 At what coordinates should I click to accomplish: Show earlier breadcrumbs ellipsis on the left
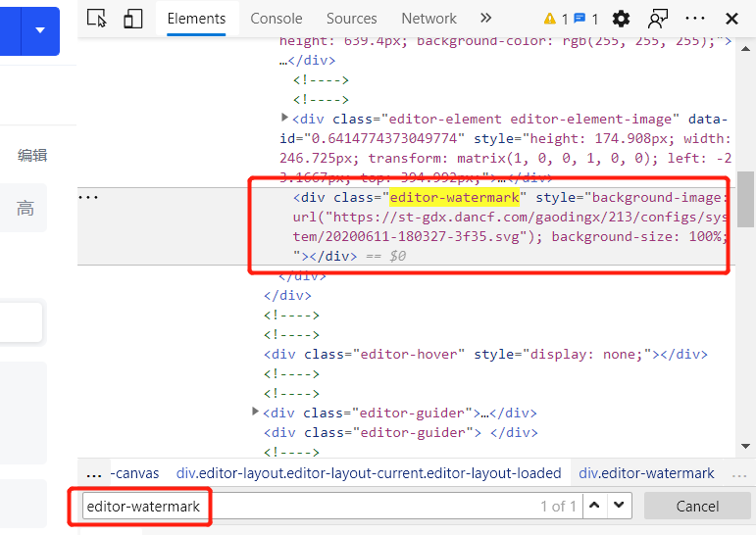(x=94, y=474)
